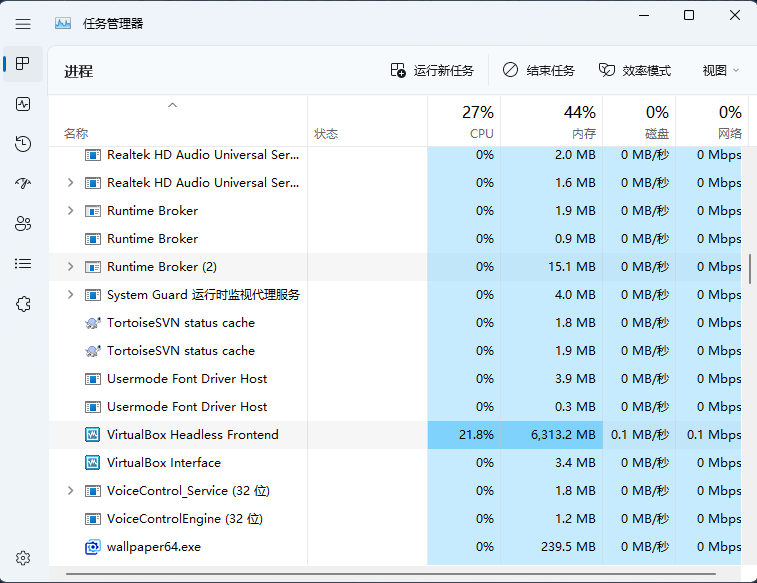Screen dimensions: 757x583
Task: Click the 结束任务 button
Action: pyautogui.click(x=539, y=71)
